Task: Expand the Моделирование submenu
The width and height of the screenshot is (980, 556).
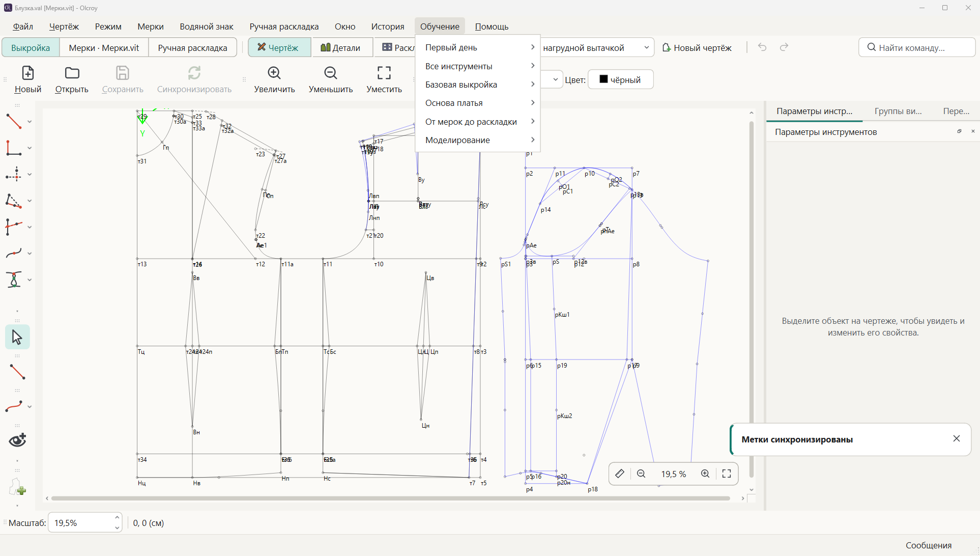Action: (477, 140)
